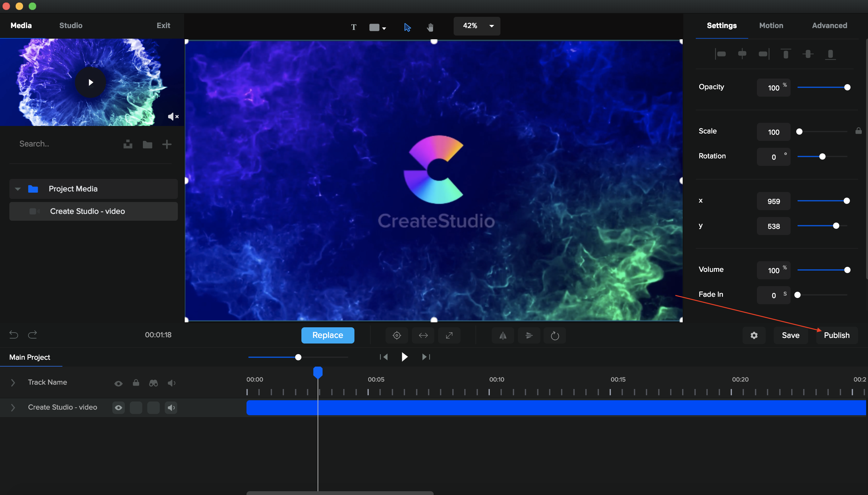Screen dimensions: 868x495
Task: Toggle the mask icon in track header
Action: coord(154,383)
